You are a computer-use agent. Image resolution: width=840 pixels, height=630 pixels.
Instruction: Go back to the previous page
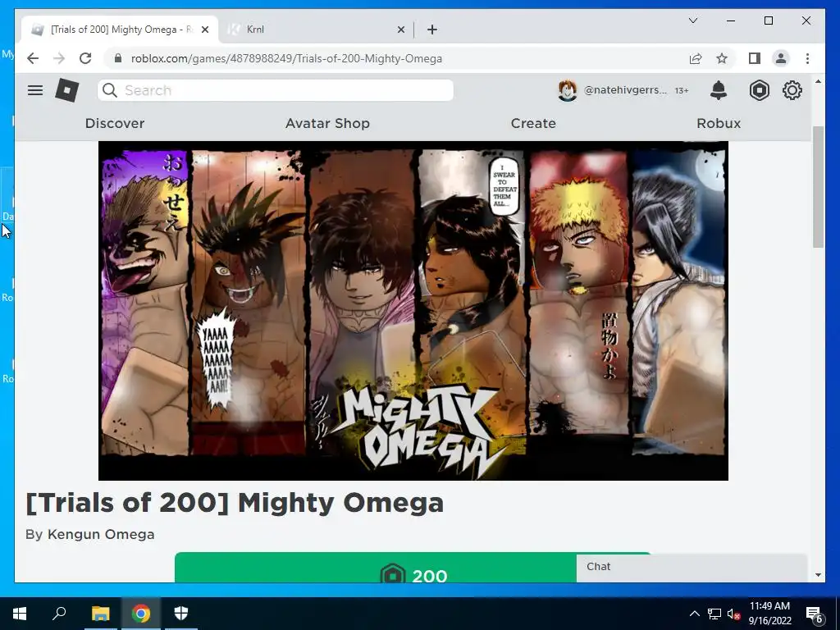33,58
